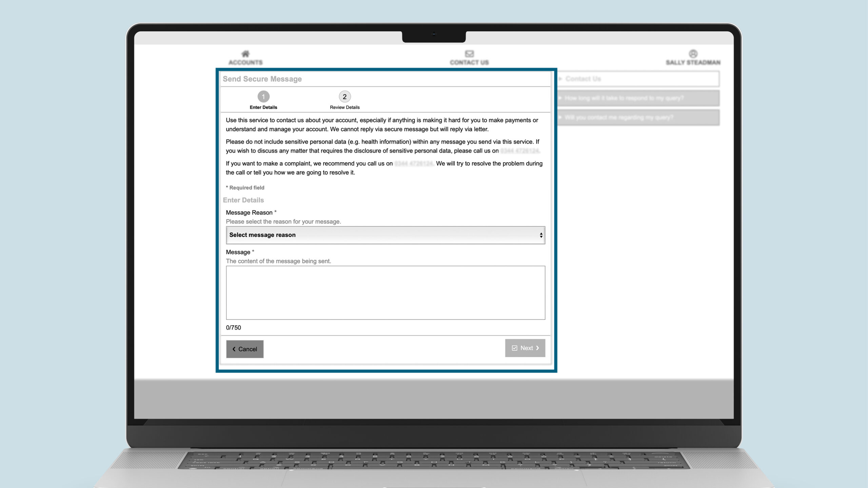
Task: Click the ACCOUNTS menu label
Action: coord(245,62)
